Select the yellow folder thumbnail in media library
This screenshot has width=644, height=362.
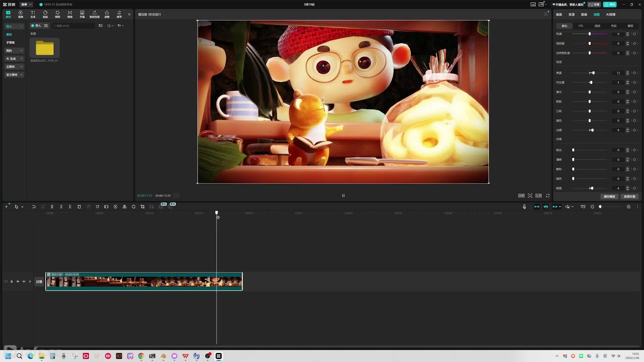click(45, 48)
